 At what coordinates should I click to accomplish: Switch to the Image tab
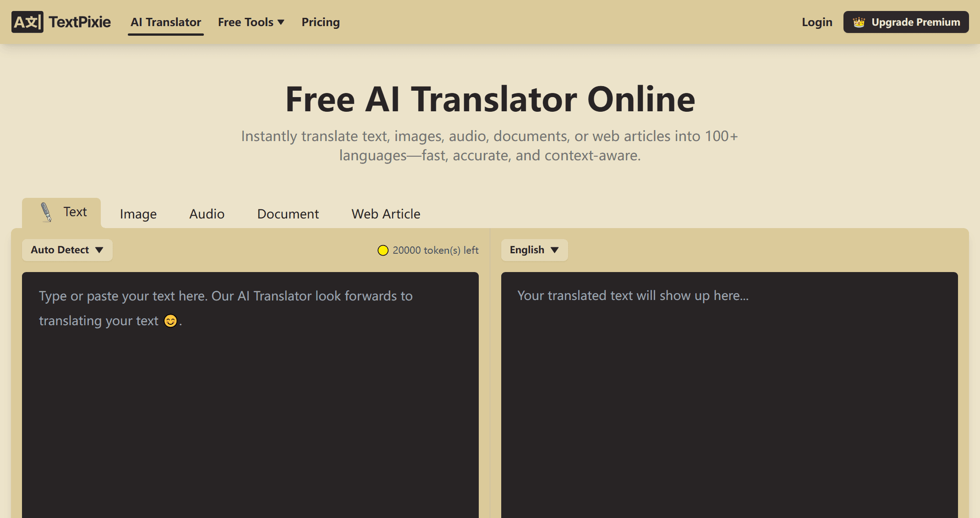click(138, 214)
